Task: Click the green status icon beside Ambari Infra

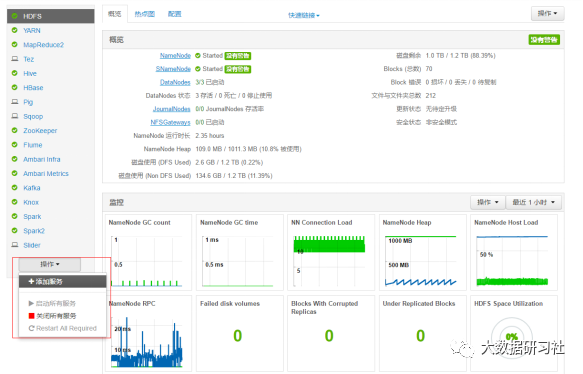Action: point(15,159)
